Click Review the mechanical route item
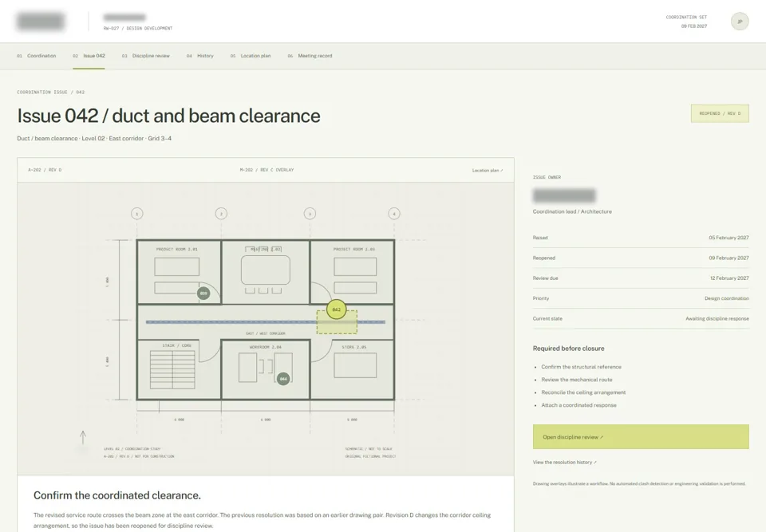The width and height of the screenshot is (766, 532). 576,380
